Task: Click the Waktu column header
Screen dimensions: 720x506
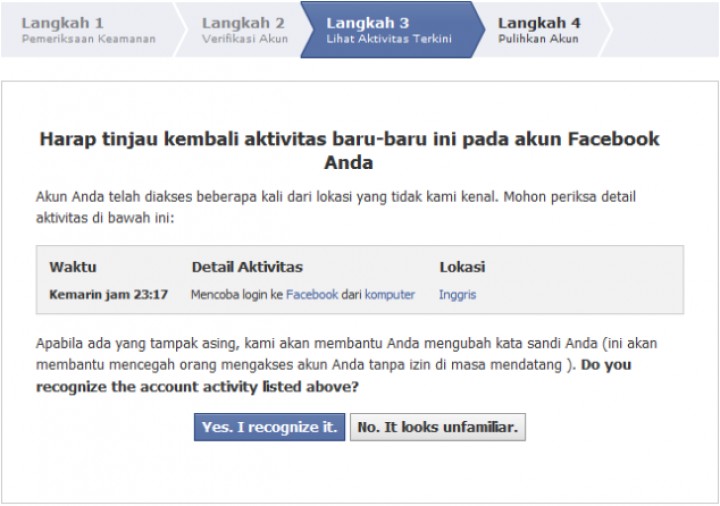Action: [73, 267]
